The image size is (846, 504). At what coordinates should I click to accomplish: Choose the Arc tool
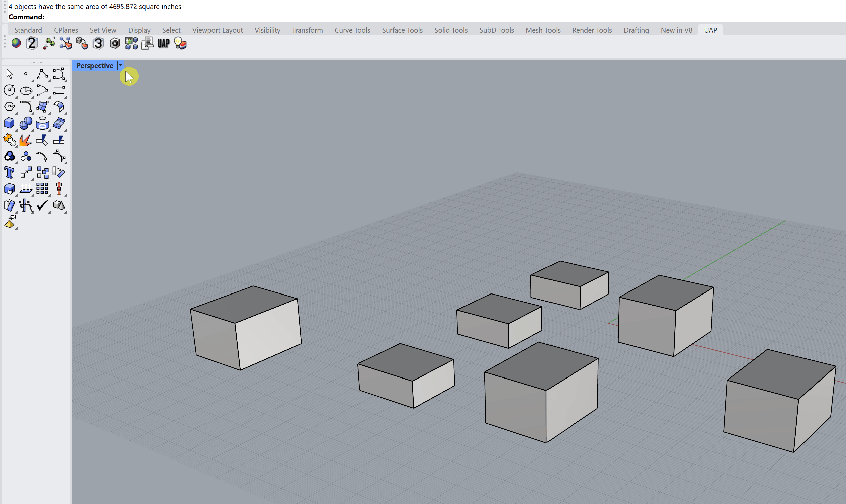point(42,90)
